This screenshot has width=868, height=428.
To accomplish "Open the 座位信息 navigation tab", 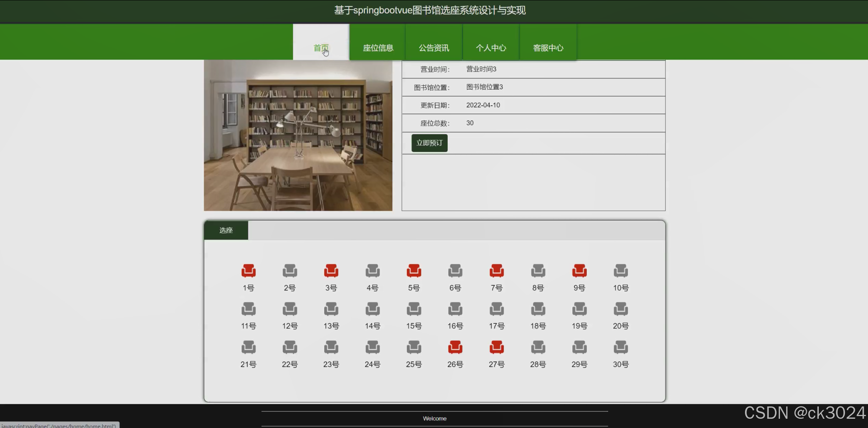I will (378, 47).
